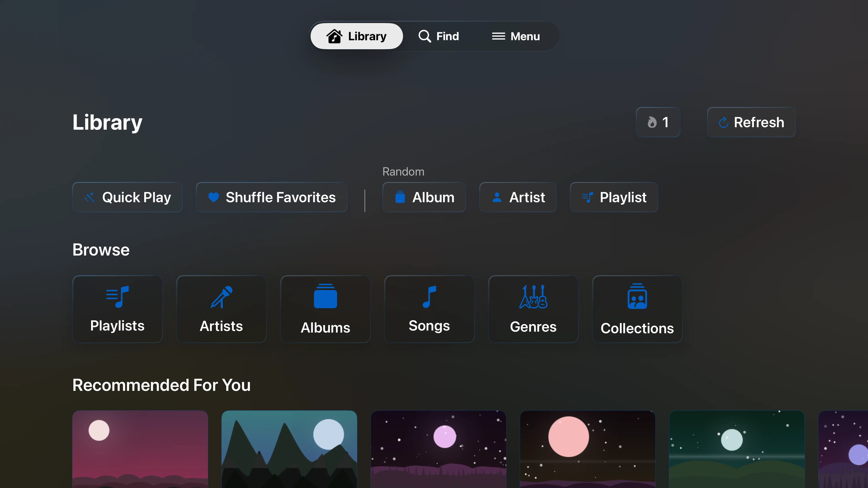The width and height of the screenshot is (868, 488).
Task: Play a random Playlist
Action: click(614, 197)
